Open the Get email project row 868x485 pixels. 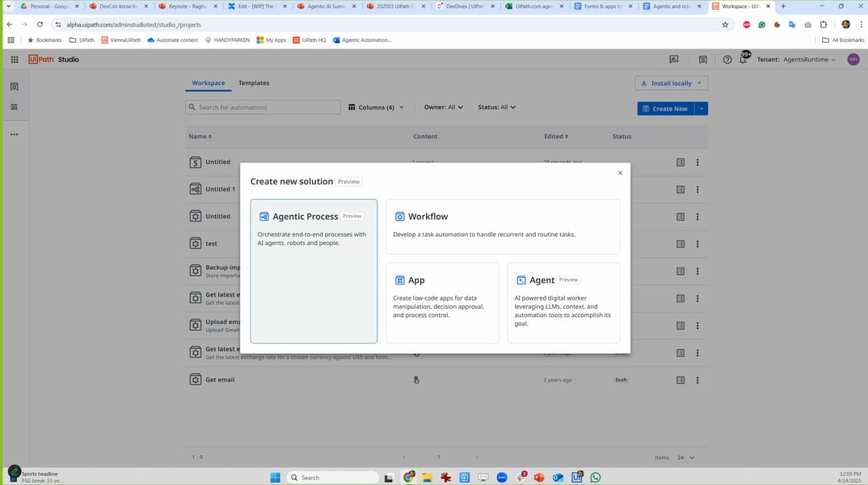(x=446, y=380)
